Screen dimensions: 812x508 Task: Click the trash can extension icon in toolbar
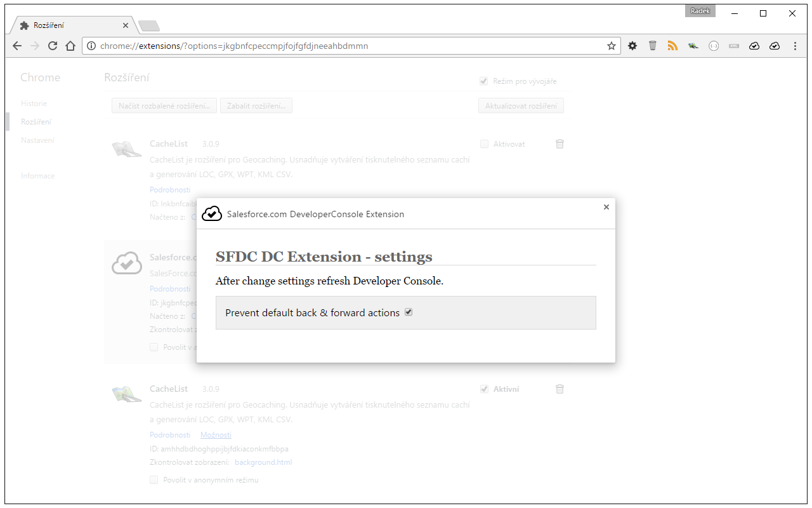pos(653,46)
